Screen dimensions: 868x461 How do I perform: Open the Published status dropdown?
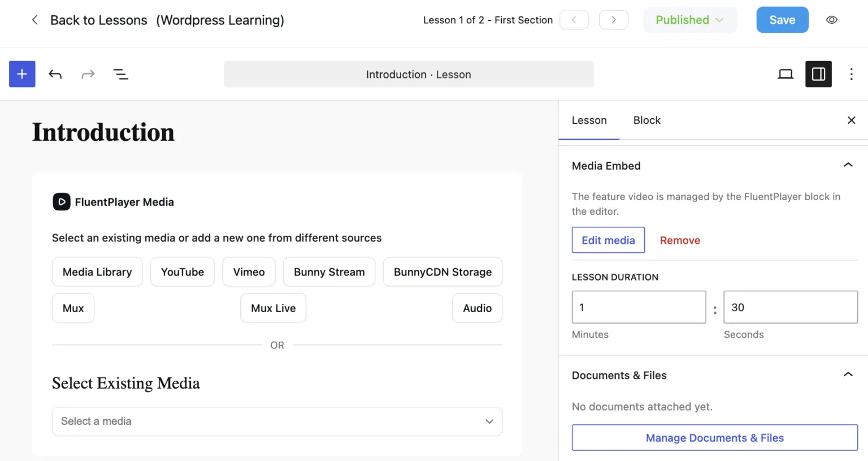point(690,20)
